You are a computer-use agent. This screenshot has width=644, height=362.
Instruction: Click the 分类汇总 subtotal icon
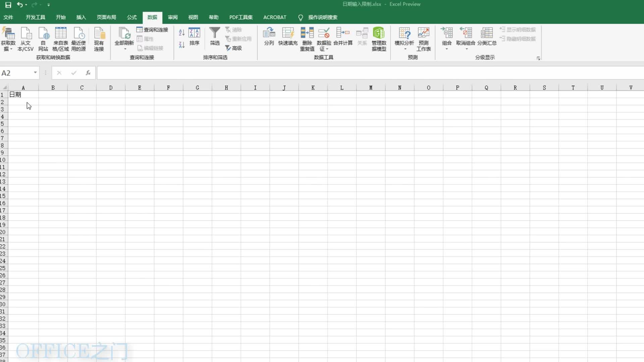click(487, 36)
